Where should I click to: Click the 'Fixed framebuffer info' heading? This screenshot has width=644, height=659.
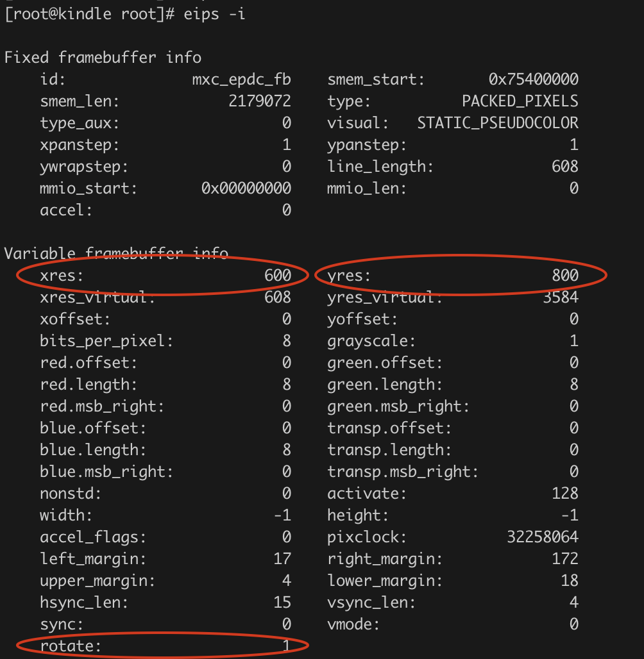click(103, 58)
